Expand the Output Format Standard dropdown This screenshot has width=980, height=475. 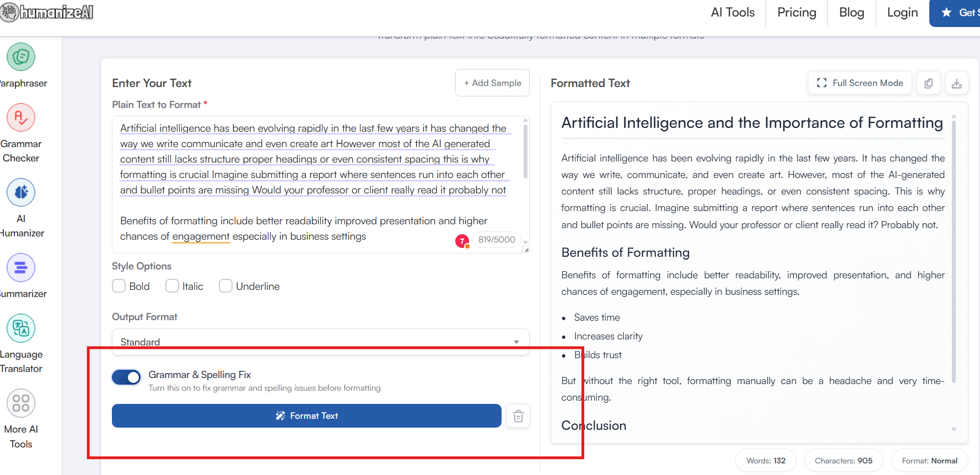point(320,342)
